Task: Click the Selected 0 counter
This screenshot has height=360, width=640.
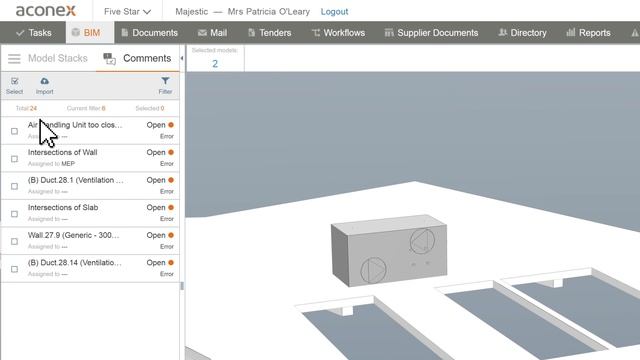Action: pos(150,108)
